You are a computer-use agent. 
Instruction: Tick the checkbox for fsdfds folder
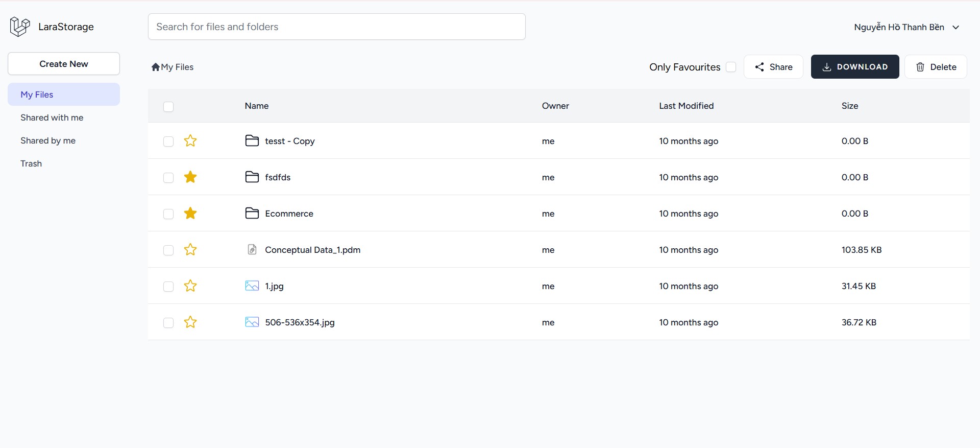(168, 178)
